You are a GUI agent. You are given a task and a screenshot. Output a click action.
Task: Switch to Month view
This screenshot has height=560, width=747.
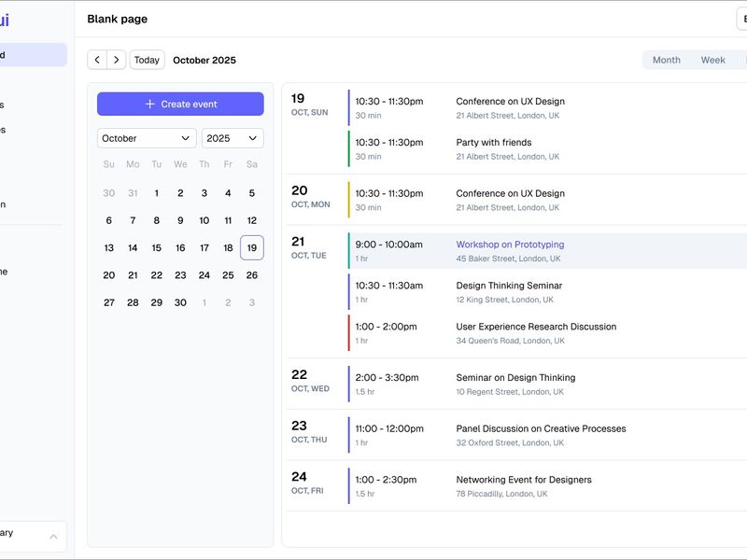pos(668,60)
